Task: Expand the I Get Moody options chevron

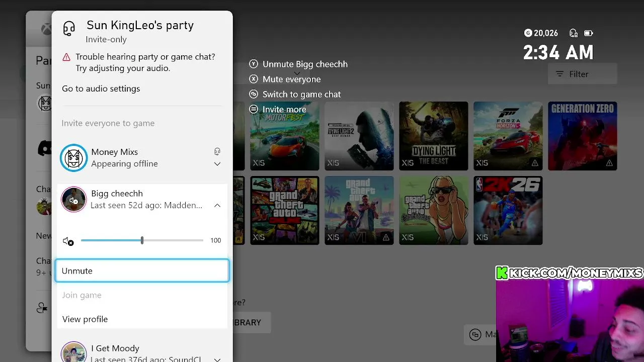Action: coord(217,359)
